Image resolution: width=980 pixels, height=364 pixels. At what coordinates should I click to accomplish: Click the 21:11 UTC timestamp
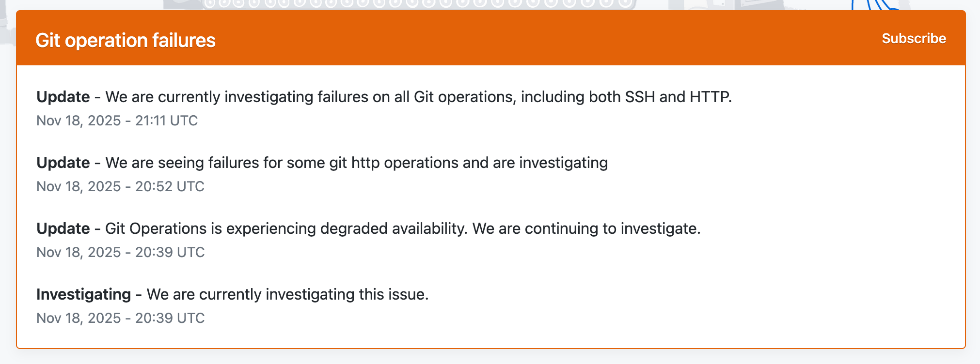tap(117, 121)
